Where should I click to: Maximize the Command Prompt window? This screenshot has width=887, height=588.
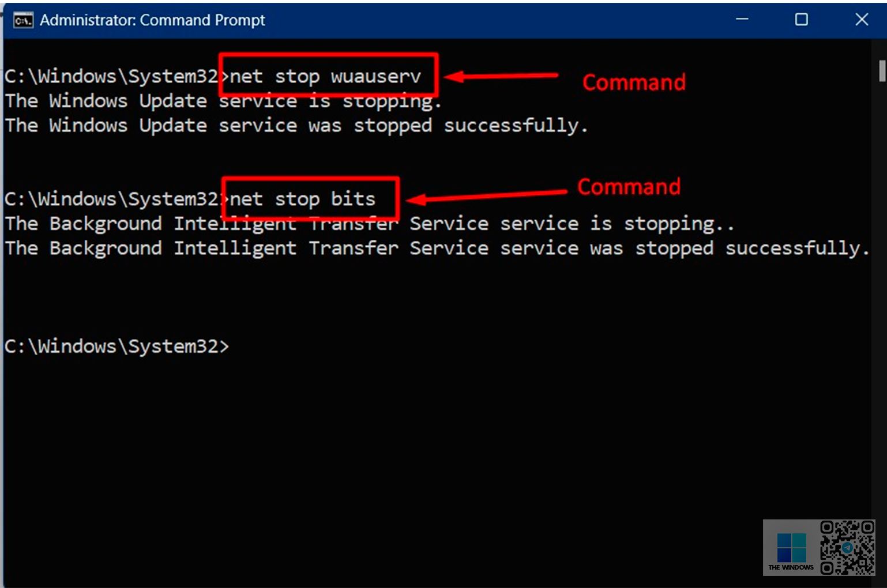(x=801, y=20)
